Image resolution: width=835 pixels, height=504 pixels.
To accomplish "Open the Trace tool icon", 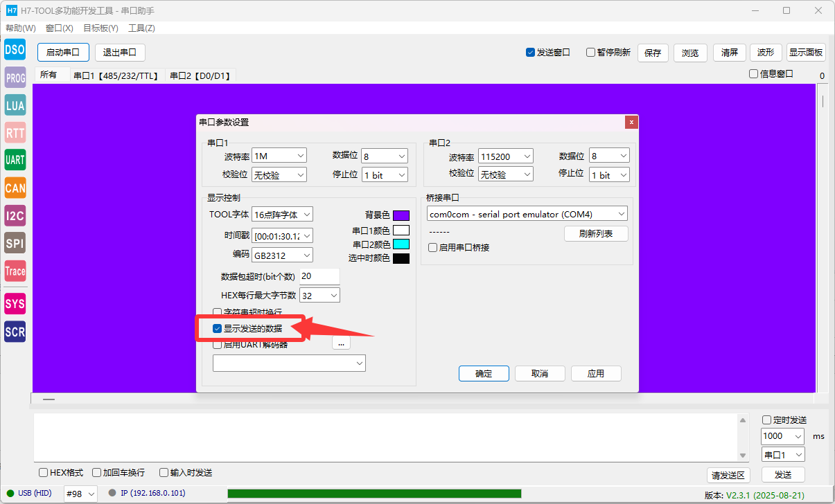I will pos(15,271).
